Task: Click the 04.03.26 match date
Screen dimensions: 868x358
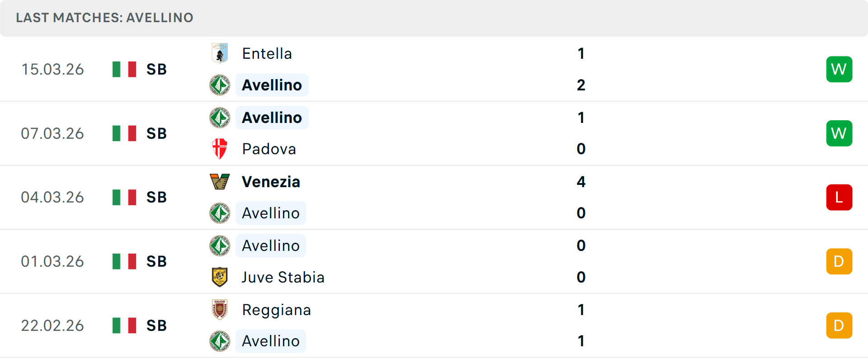Action: coord(52,198)
